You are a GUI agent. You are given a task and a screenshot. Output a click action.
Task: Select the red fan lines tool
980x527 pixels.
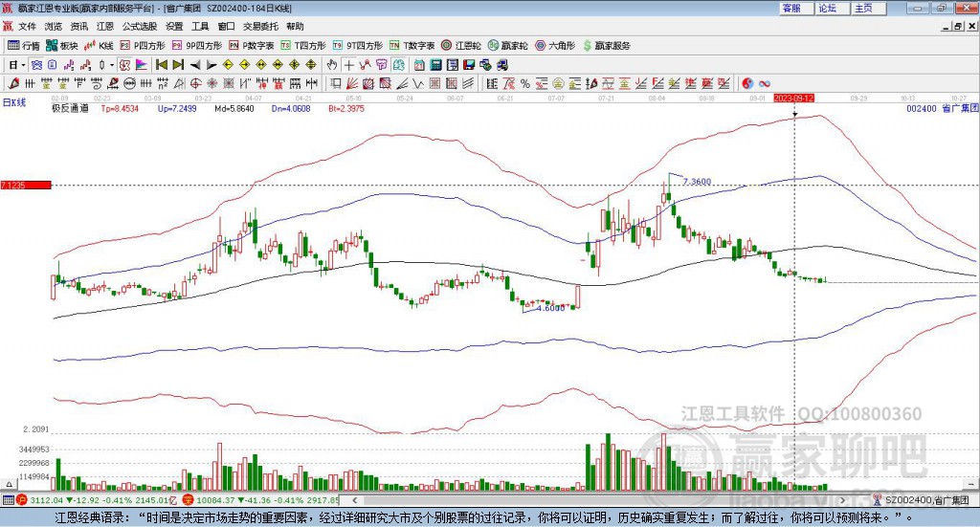[352, 83]
